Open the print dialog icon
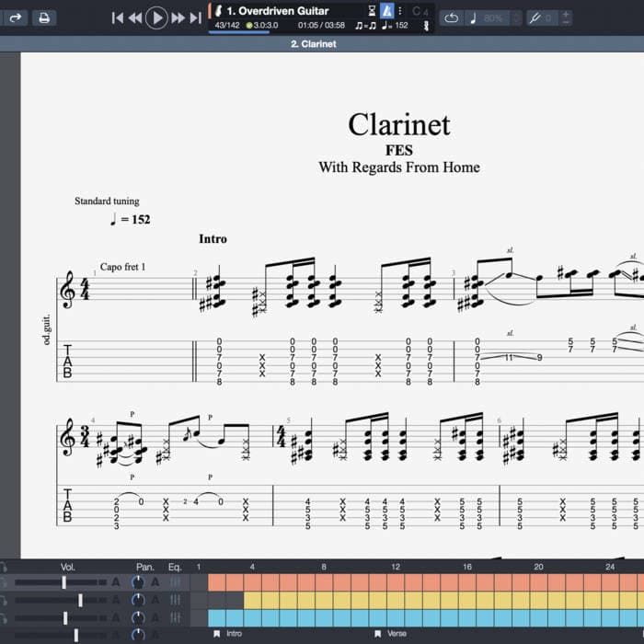 point(44,17)
